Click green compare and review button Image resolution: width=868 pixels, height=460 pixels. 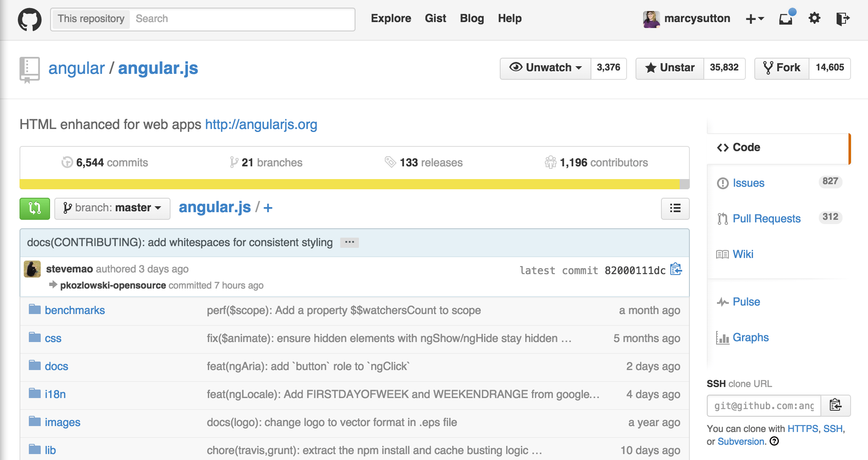click(35, 208)
